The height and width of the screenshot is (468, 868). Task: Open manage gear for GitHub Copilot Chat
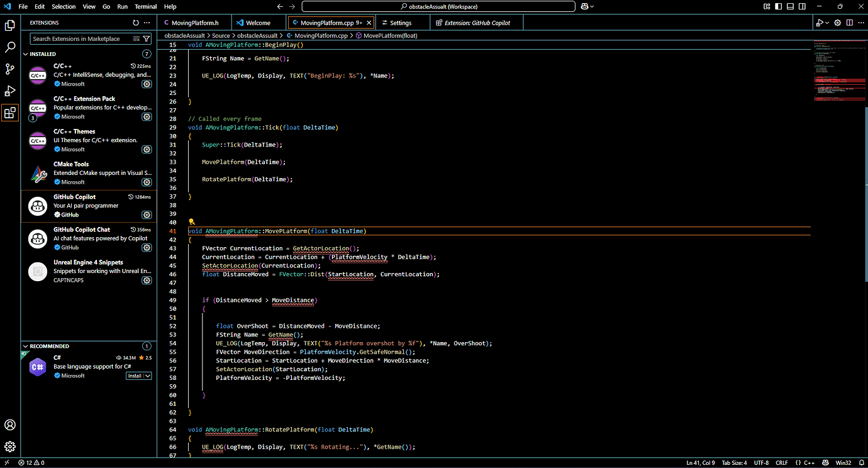click(147, 247)
